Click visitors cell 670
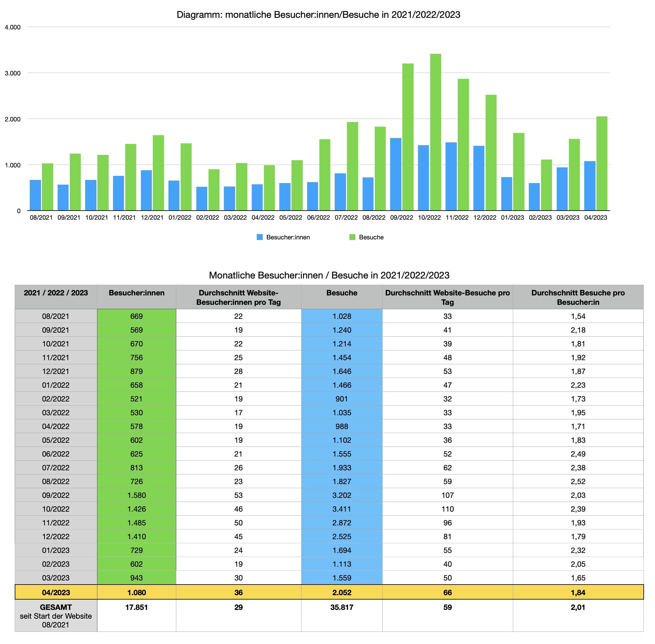 pyautogui.click(x=137, y=344)
